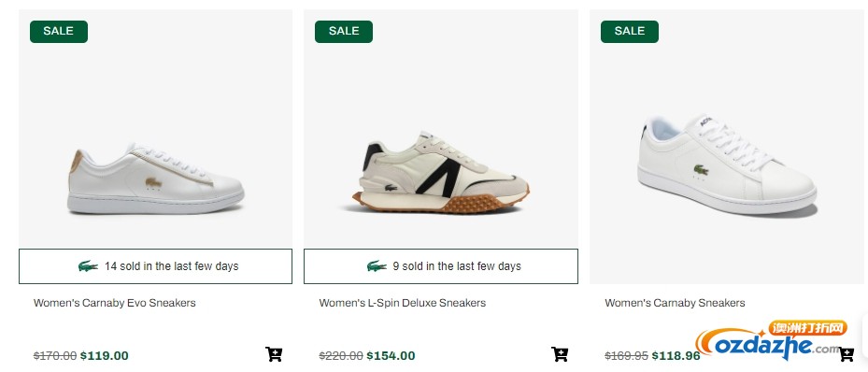Screen dimensions: 868x372
Task: Add L-Spin Deluxe Sneakers to cart
Action: click(560, 354)
